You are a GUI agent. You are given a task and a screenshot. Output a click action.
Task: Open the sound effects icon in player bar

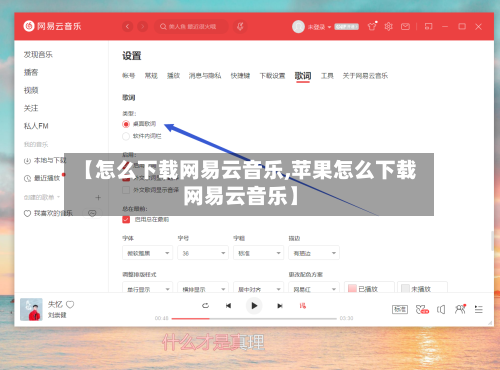tap(422, 310)
